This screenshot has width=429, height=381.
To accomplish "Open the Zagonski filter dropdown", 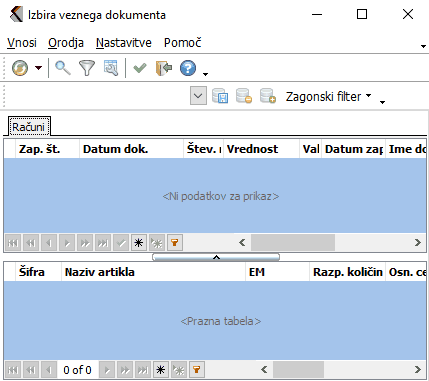I will pyautogui.click(x=328, y=96).
